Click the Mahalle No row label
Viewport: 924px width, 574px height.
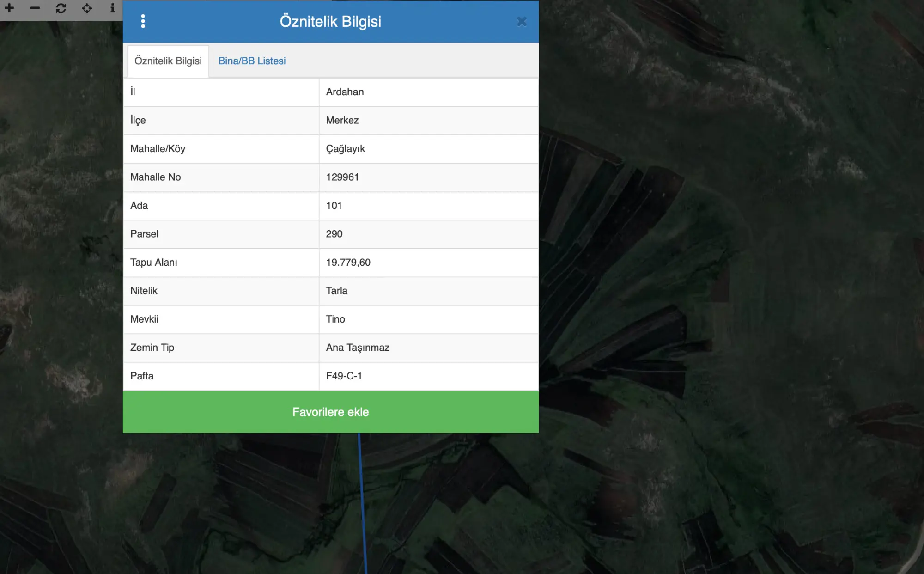[x=155, y=177]
